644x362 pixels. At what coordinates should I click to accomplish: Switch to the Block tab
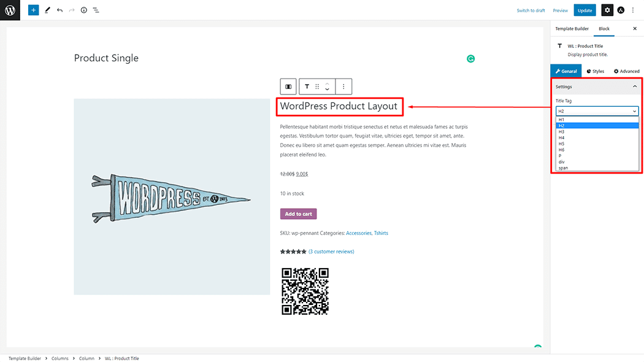(604, 29)
